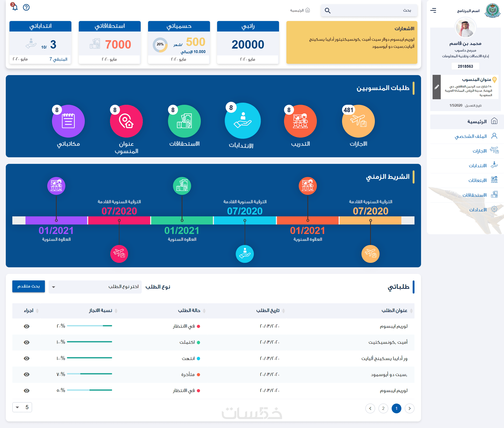The width and height of the screenshot is (504, 428).
Task: Expand the اختر نوع الطلب dropdown
Action: pos(95,287)
